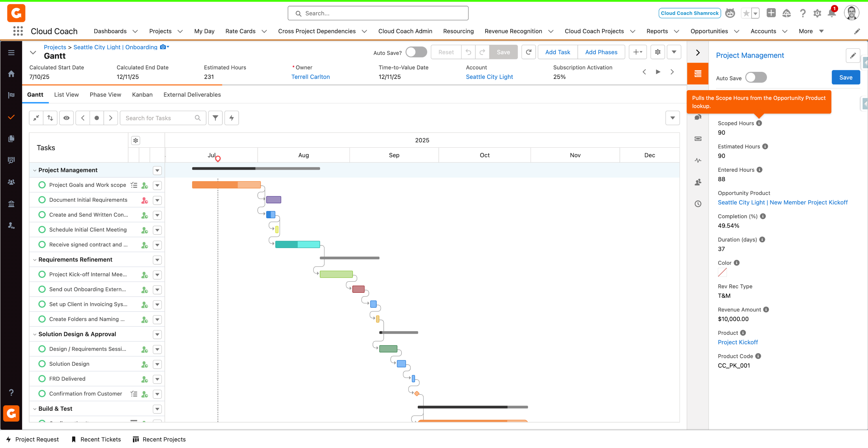Click the Gantt settings gear icon
Viewport: 868px width, 448px height.
pyautogui.click(x=657, y=52)
